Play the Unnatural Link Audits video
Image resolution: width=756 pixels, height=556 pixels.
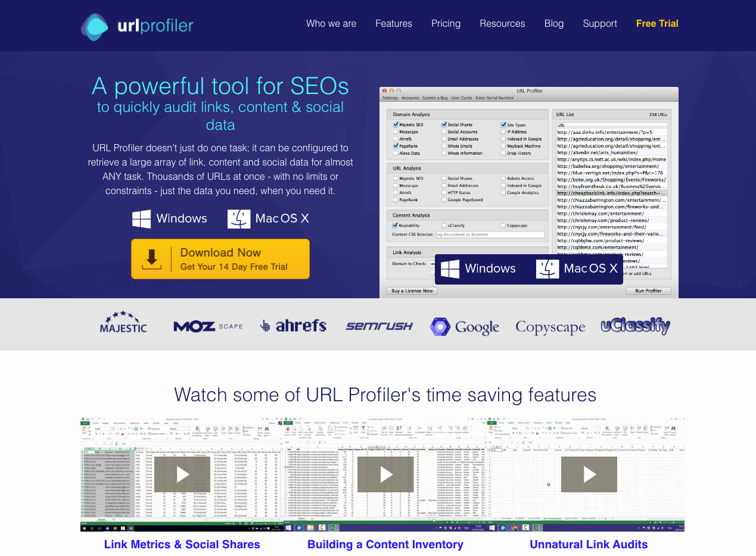point(589,474)
